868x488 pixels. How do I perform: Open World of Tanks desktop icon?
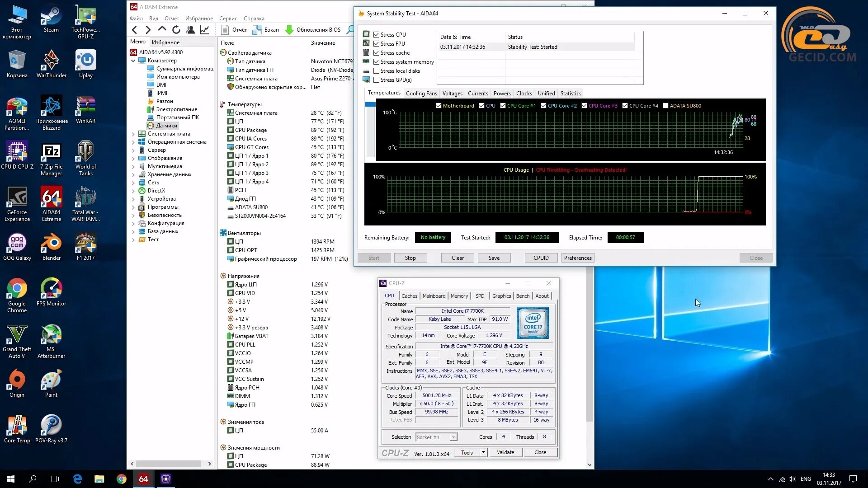click(85, 159)
